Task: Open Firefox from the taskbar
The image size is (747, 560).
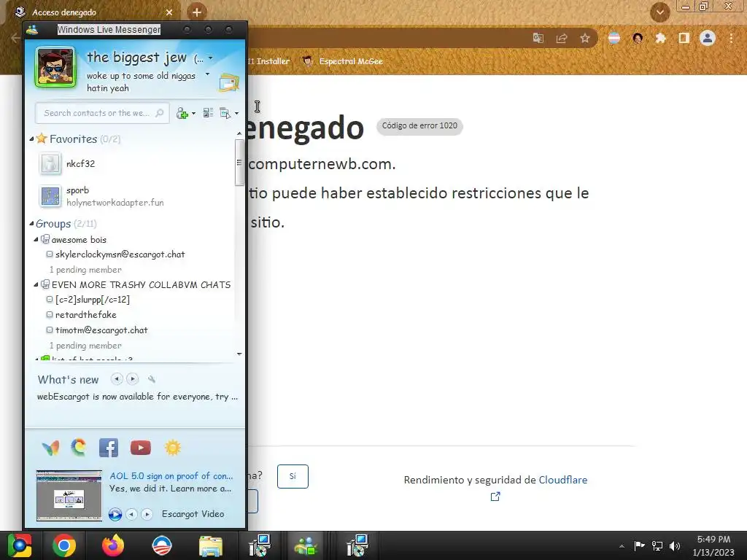Action: click(x=113, y=545)
